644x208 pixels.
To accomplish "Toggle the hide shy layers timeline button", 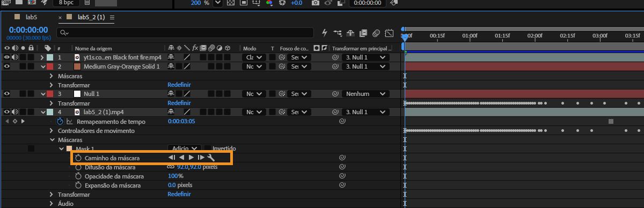I will 350,33.
